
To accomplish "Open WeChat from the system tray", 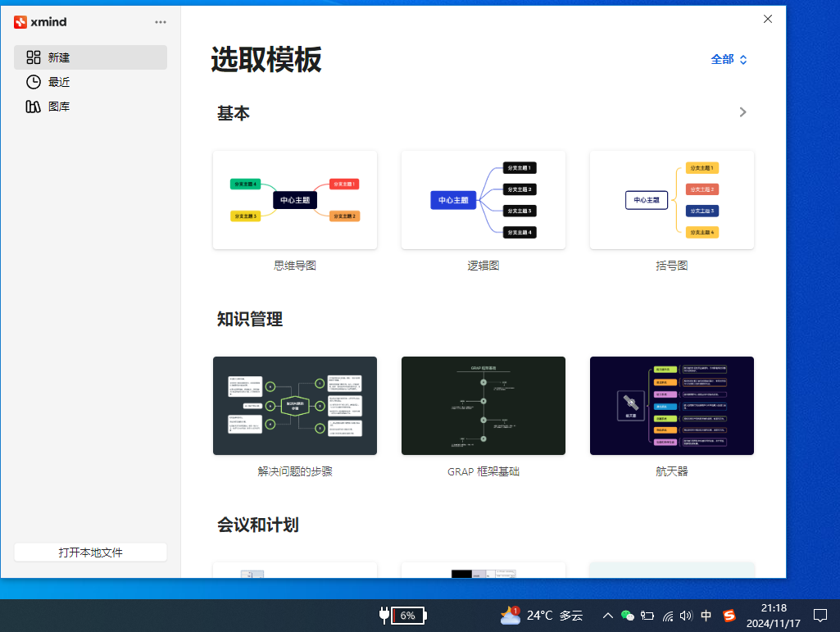I will pyautogui.click(x=628, y=616).
